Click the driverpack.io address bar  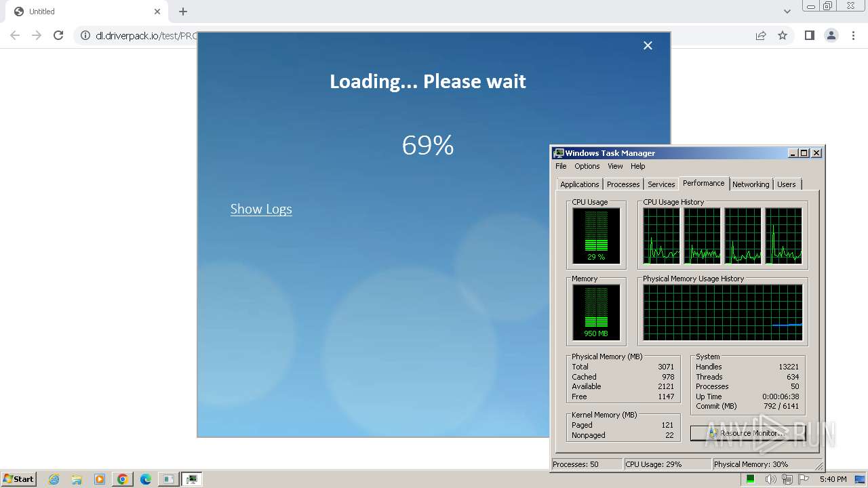point(146,35)
